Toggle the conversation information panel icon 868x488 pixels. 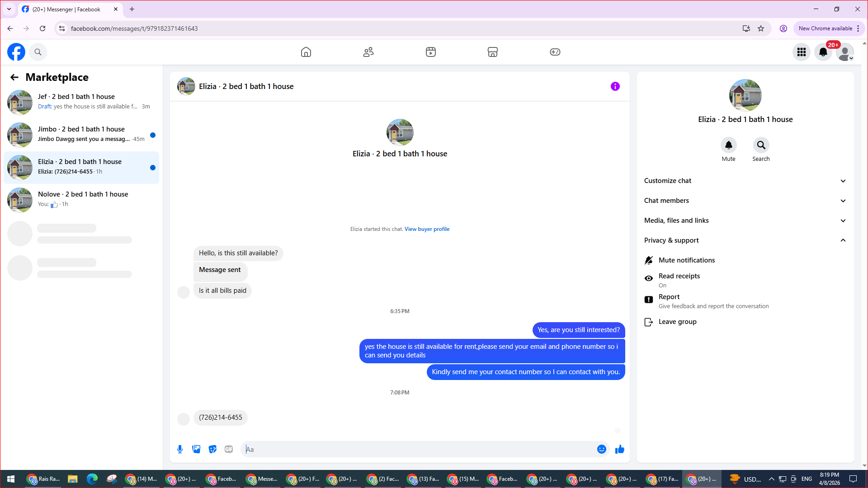coord(615,86)
